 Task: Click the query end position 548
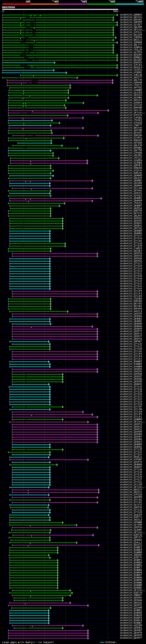115,11
